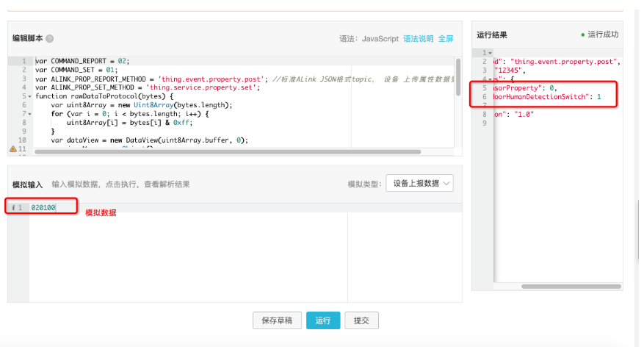The height and width of the screenshot is (352, 644).
Task: Click the result panel horizontal scrollbar
Action: (x=571, y=287)
